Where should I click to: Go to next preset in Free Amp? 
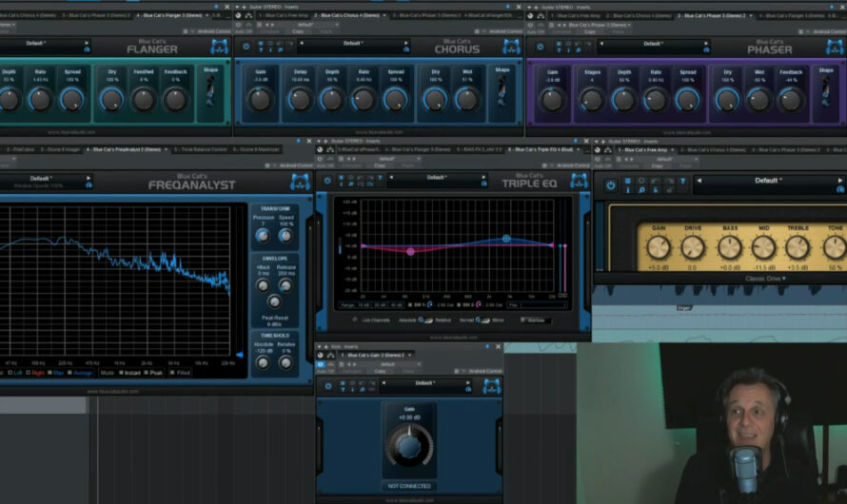pos(840,181)
